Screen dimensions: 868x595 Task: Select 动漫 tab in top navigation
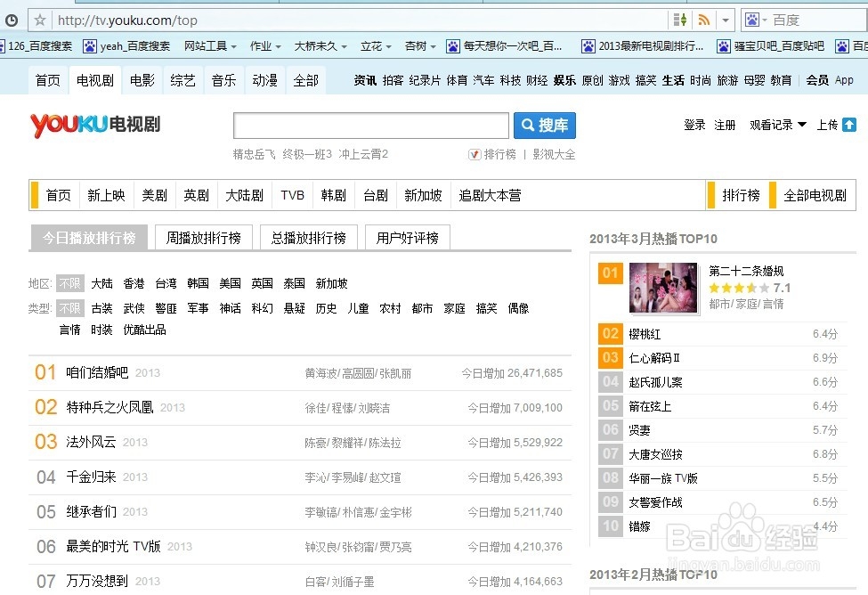click(x=264, y=80)
